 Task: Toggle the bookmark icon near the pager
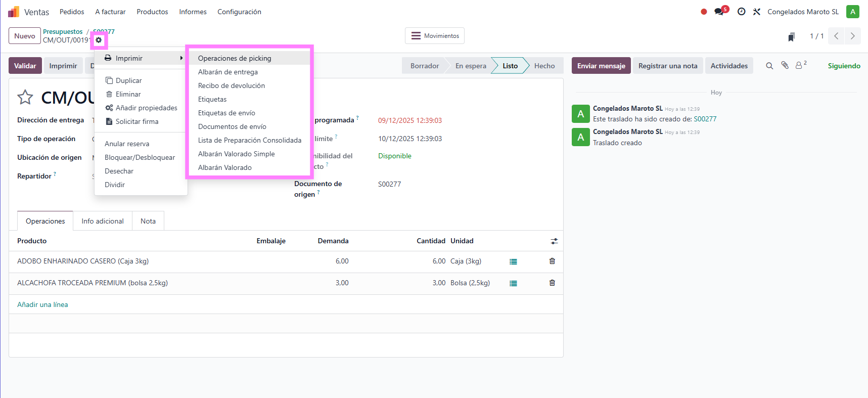(x=791, y=36)
